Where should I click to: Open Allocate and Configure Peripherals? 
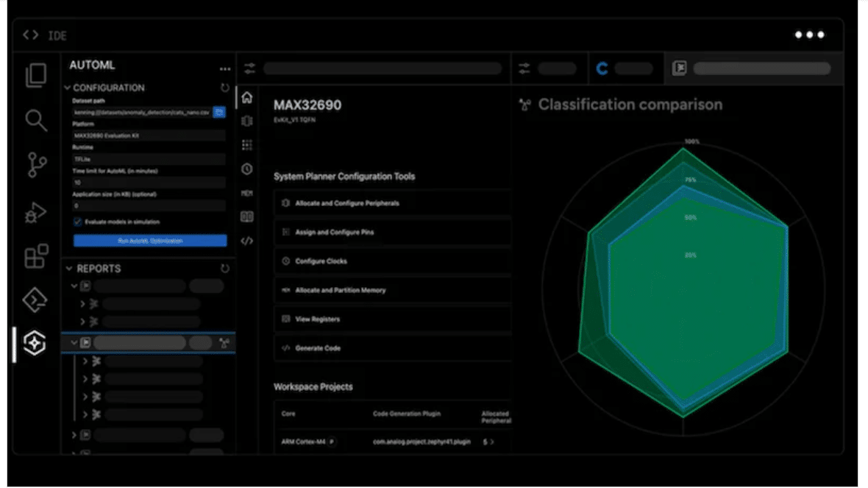(x=391, y=203)
